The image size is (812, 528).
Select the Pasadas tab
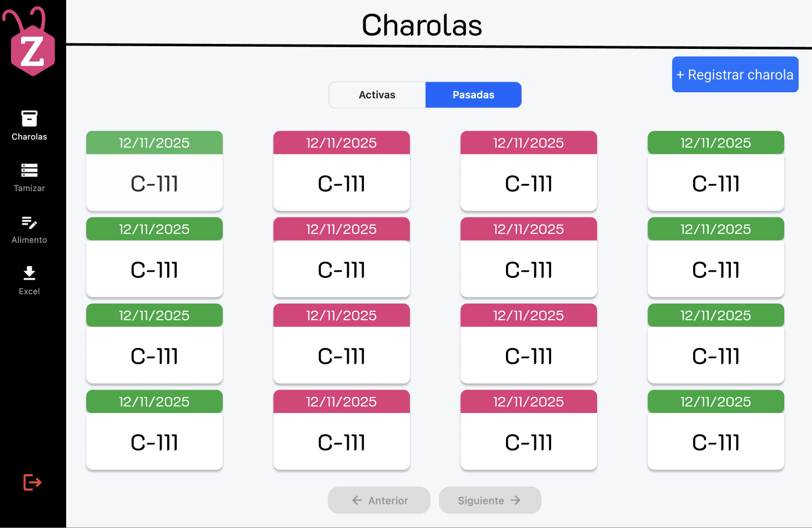pos(473,95)
